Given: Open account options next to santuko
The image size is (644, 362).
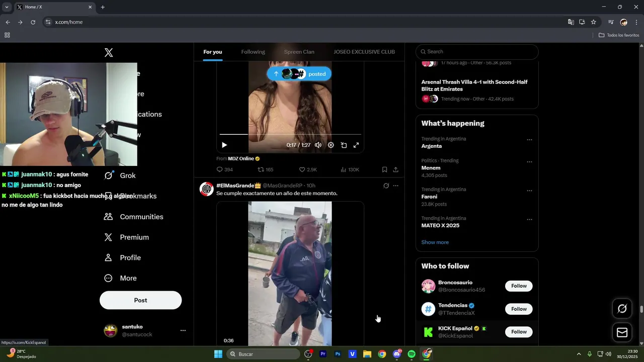Looking at the screenshot, I should [183, 330].
